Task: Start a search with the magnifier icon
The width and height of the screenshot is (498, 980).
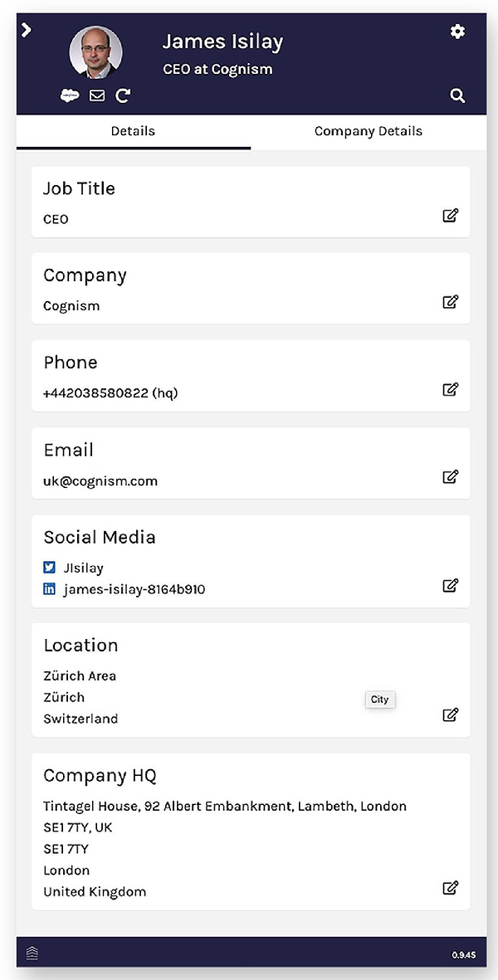Action: 457,95
